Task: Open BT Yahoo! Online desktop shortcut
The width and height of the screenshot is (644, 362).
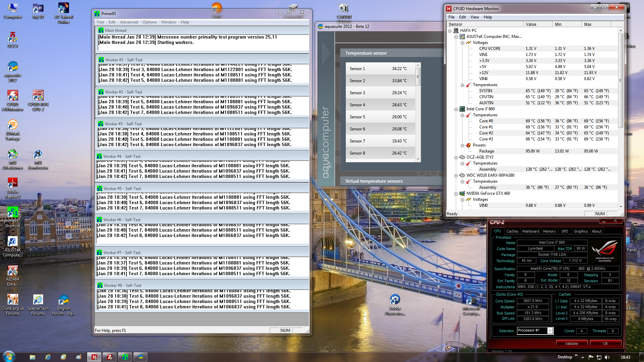Action: [63, 13]
